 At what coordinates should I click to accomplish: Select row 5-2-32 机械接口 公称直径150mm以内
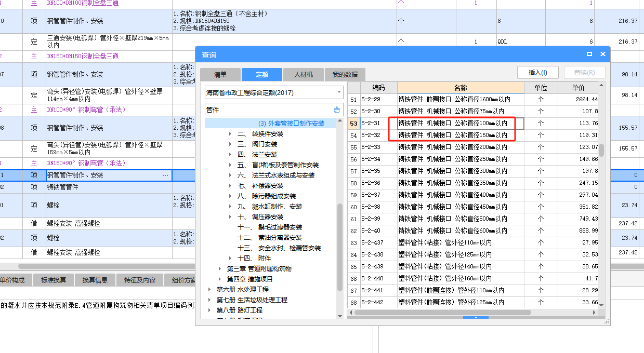(x=473, y=135)
